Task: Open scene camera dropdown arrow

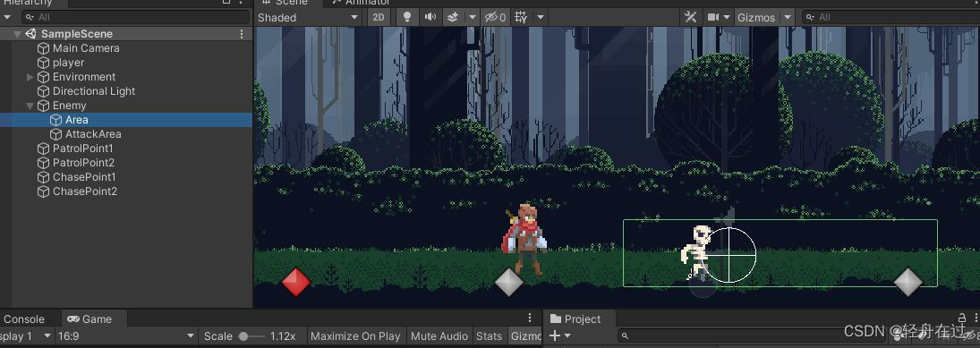Action: (x=727, y=18)
